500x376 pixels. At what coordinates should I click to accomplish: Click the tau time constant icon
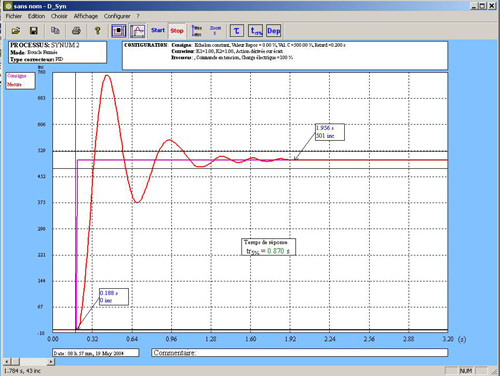(237, 31)
